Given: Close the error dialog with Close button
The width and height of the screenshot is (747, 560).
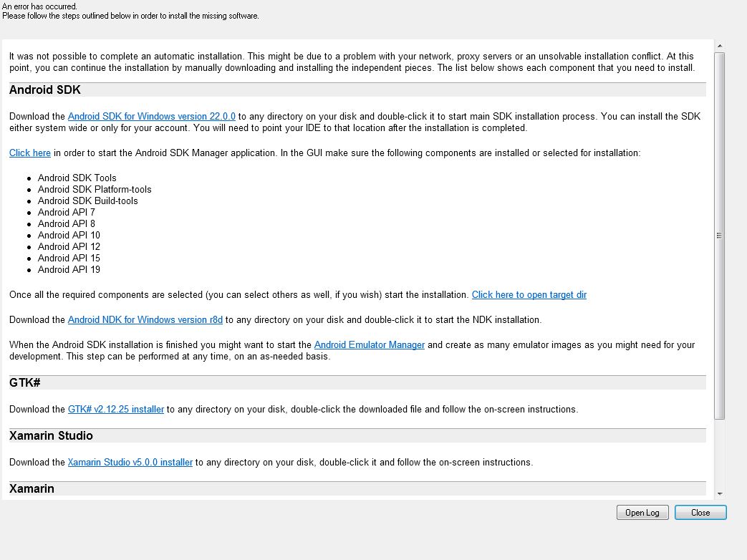Looking at the screenshot, I should coord(700,513).
